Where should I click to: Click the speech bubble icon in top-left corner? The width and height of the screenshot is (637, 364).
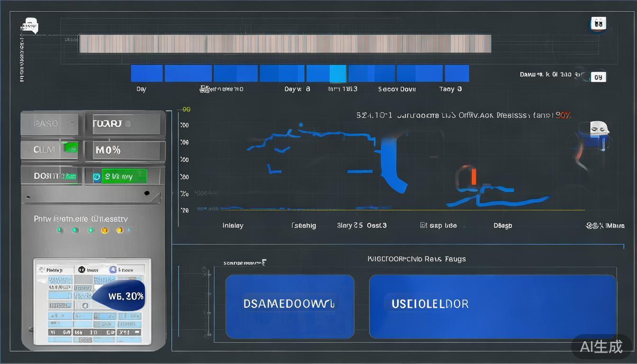coord(30,25)
